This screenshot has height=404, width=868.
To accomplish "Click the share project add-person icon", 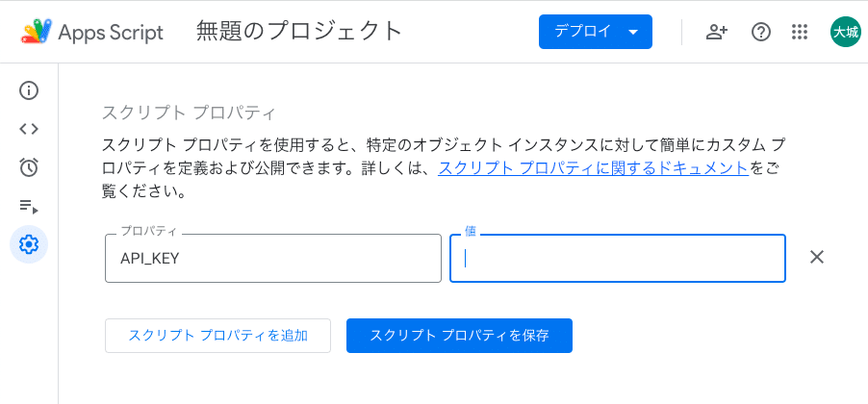I will click(716, 32).
